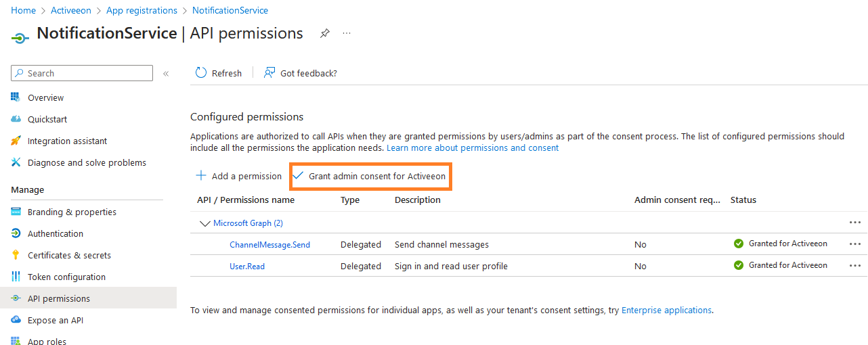Open Overview in the sidebar
This screenshot has height=345, width=868.
[46, 97]
